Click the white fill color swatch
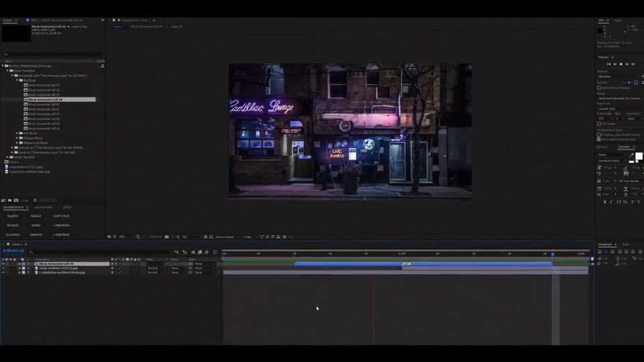Screen dimensions: 644x362 (x=639, y=156)
